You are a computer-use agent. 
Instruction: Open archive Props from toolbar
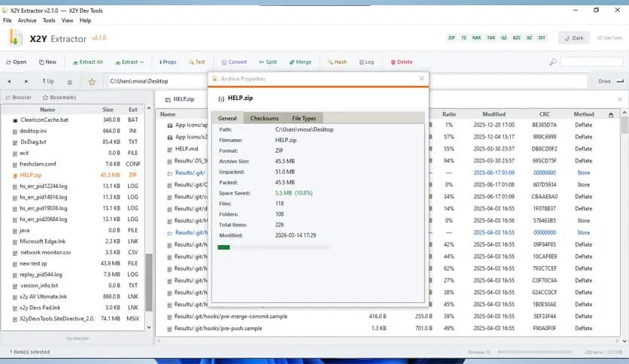(x=168, y=62)
